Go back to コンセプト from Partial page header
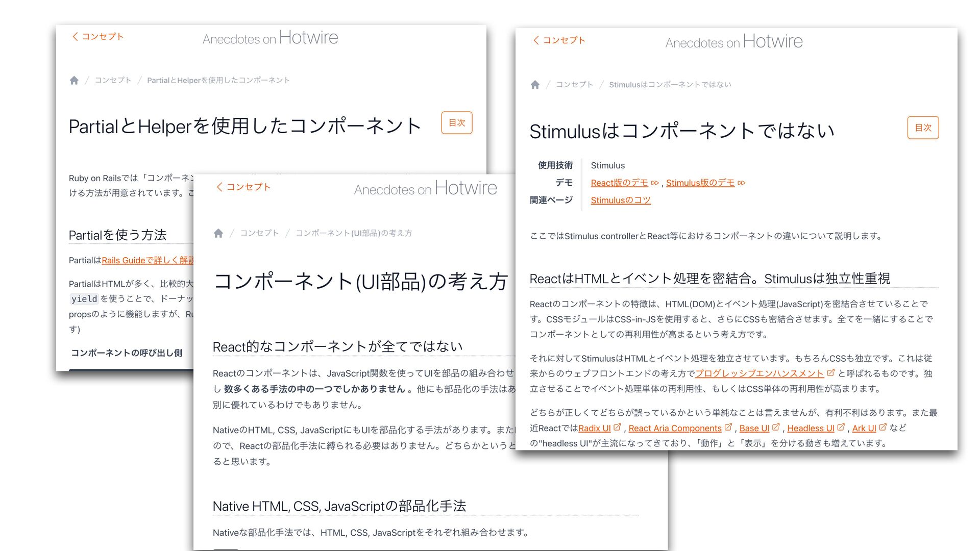Viewport: 980px width, 551px height. coord(97,36)
